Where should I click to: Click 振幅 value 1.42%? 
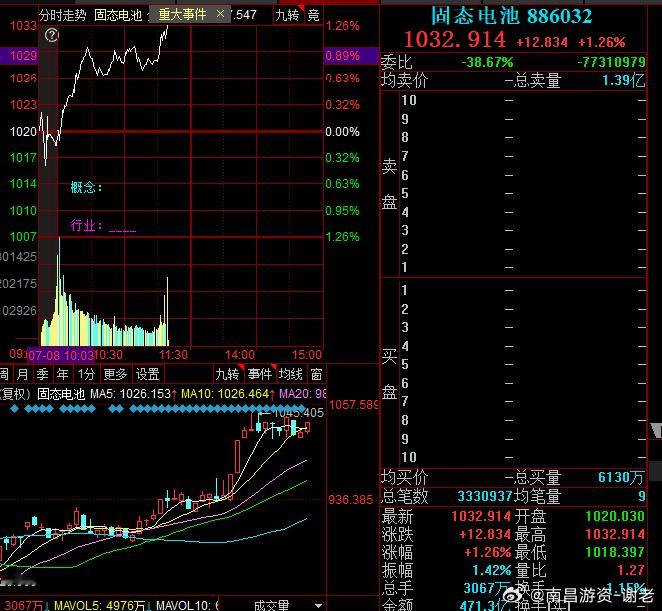pos(491,570)
